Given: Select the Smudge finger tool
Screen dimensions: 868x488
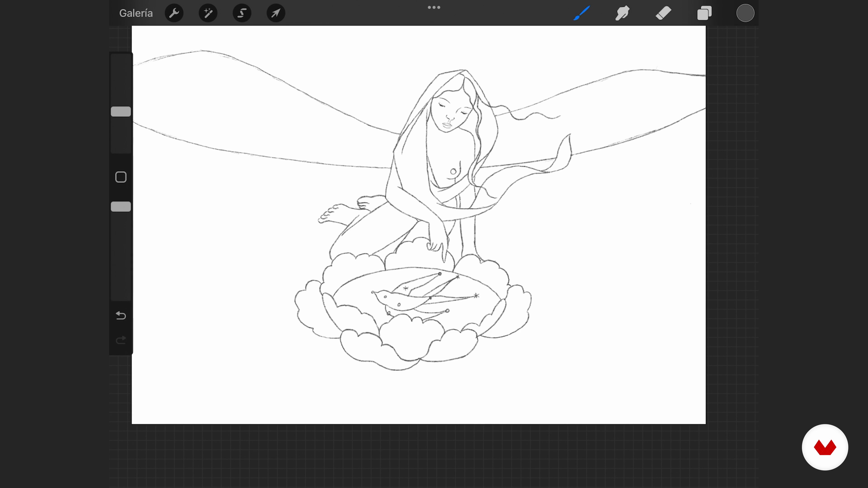Looking at the screenshot, I should click(x=622, y=13).
